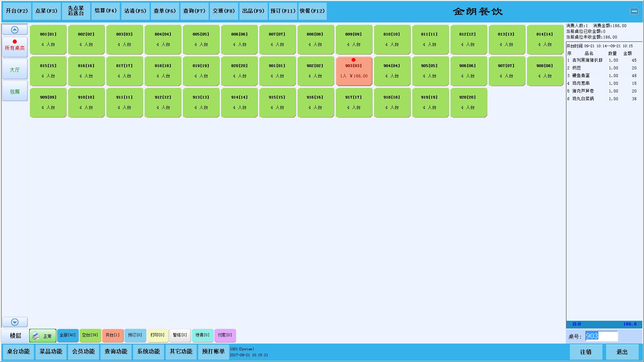The height and width of the screenshot is (362, 644).
Task: Click the scroll up arrow icon
Action: 15,30
